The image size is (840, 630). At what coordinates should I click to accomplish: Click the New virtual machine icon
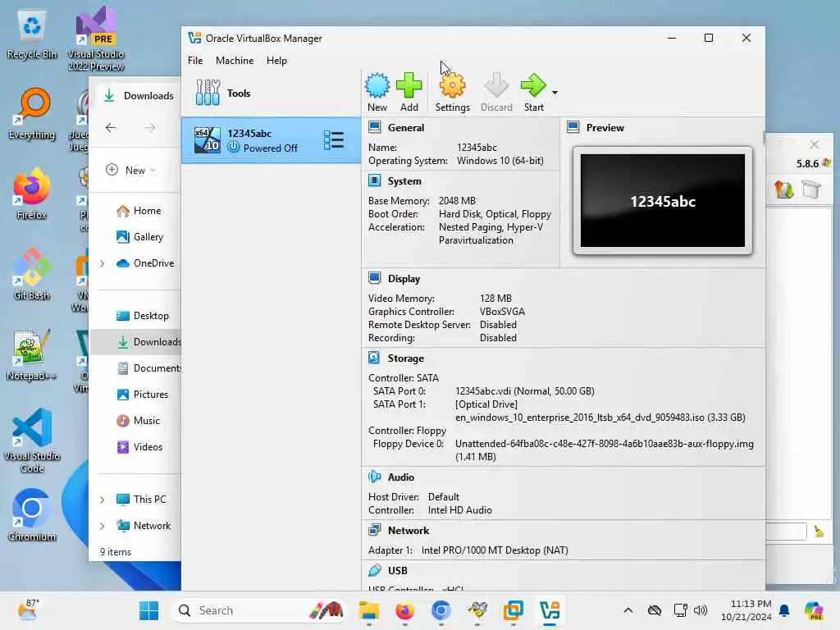[x=377, y=92]
